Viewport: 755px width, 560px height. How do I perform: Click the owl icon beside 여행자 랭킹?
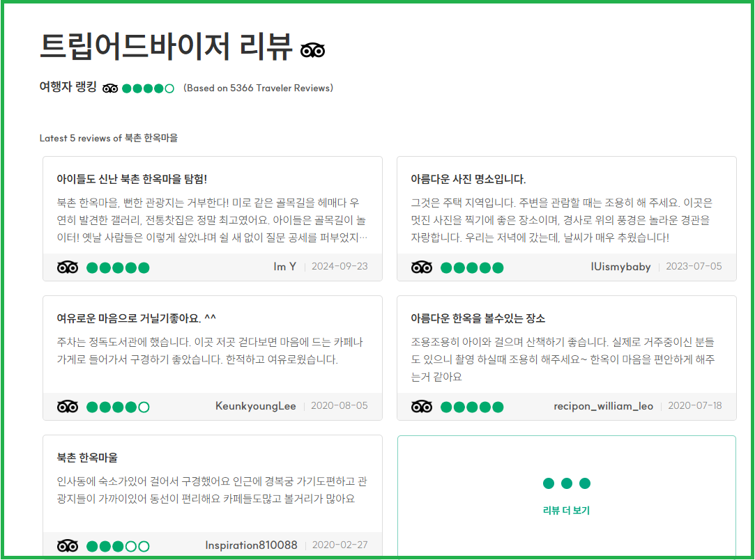click(x=109, y=88)
